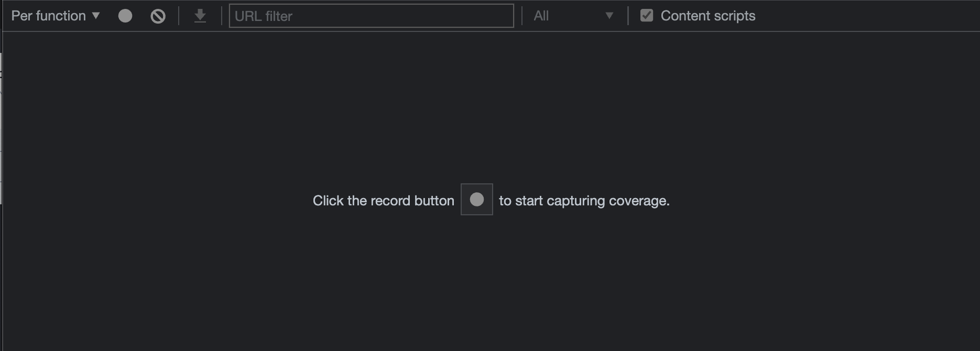Click the Content scripts label text
980x351 pixels.
tap(708, 16)
